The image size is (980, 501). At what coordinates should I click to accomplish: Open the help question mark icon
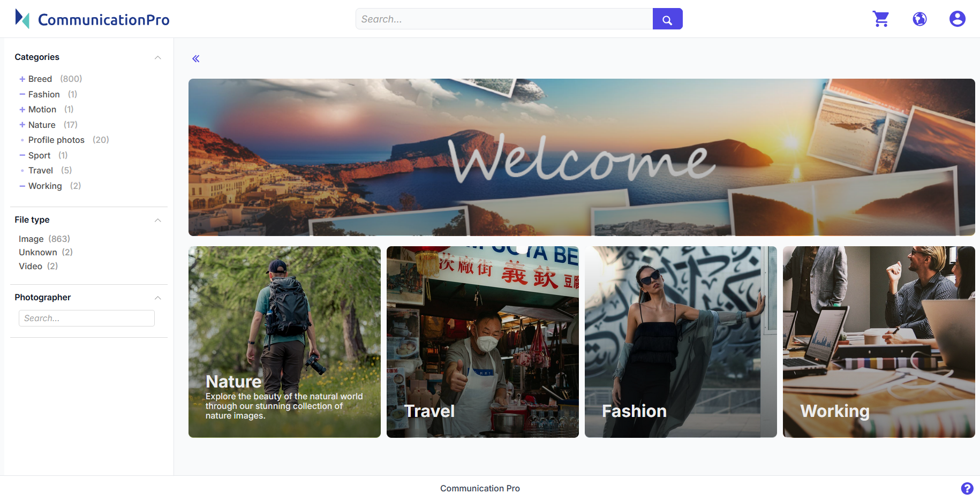(967, 488)
